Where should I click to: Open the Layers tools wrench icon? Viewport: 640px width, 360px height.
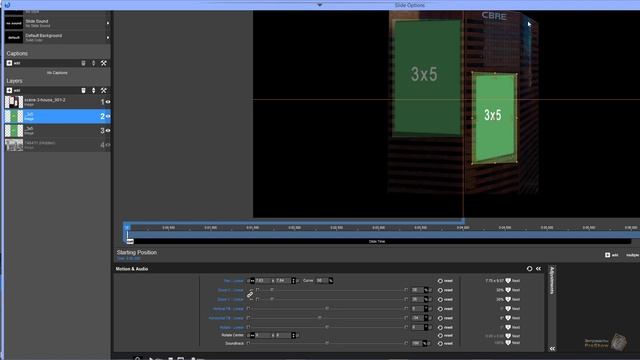coord(104,90)
